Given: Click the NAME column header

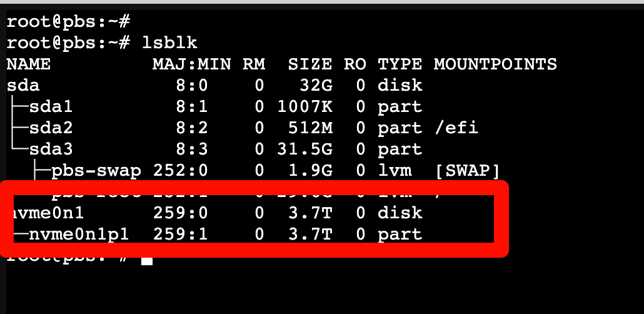Looking at the screenshot, I should [28, 64].
